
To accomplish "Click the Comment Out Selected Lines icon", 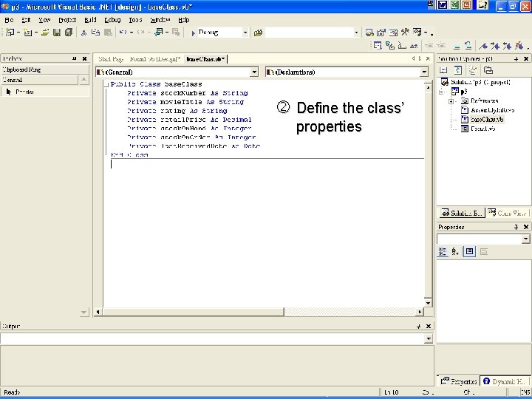I will click(x=457, y=46).
